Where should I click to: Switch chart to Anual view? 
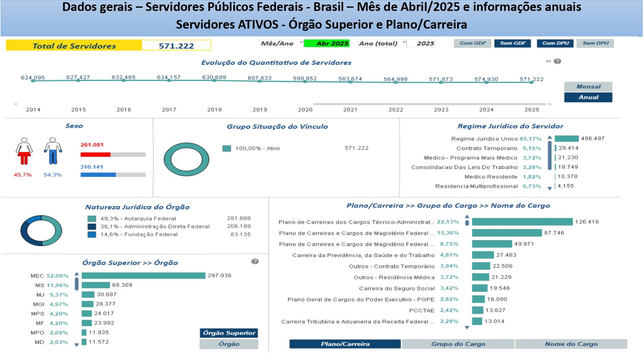(x=588, y=97)
